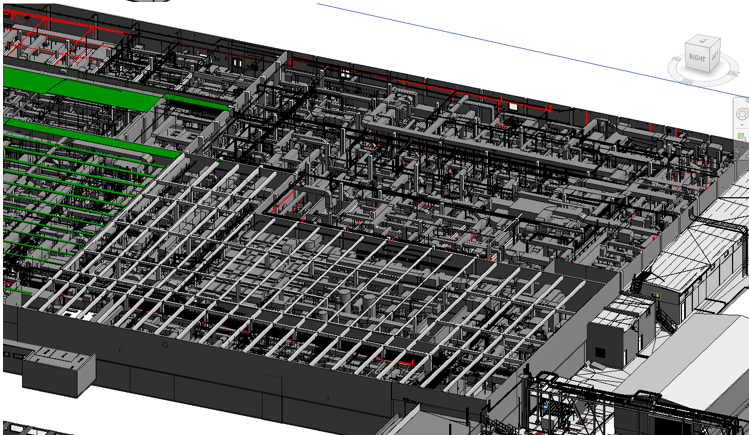The height and width of the screenshot is (435, 749).
Task: Expand the Steering Wheels dropdown arrow
Action: pyautogui.click(x=742, y=125)
